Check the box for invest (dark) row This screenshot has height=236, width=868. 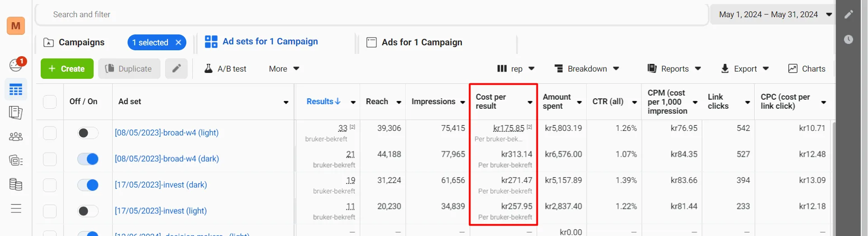coord(50,185)
